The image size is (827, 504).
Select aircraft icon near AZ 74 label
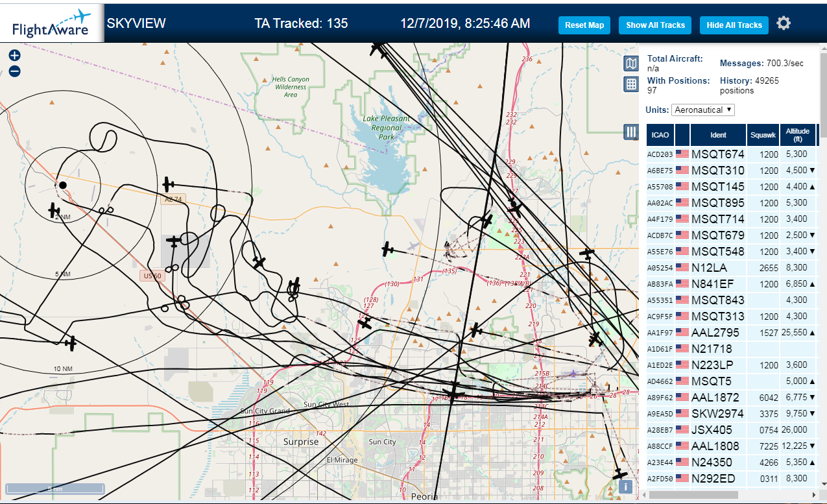(168, 184)
